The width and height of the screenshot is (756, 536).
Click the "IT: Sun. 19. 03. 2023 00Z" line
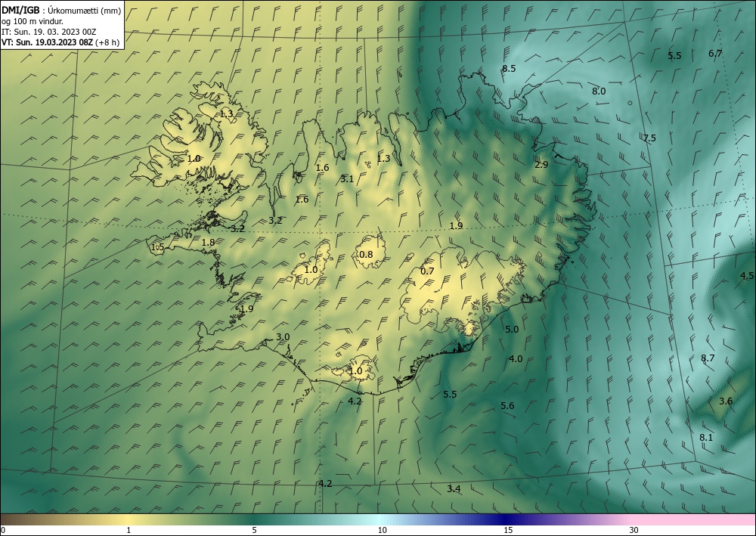click(48, 32)
